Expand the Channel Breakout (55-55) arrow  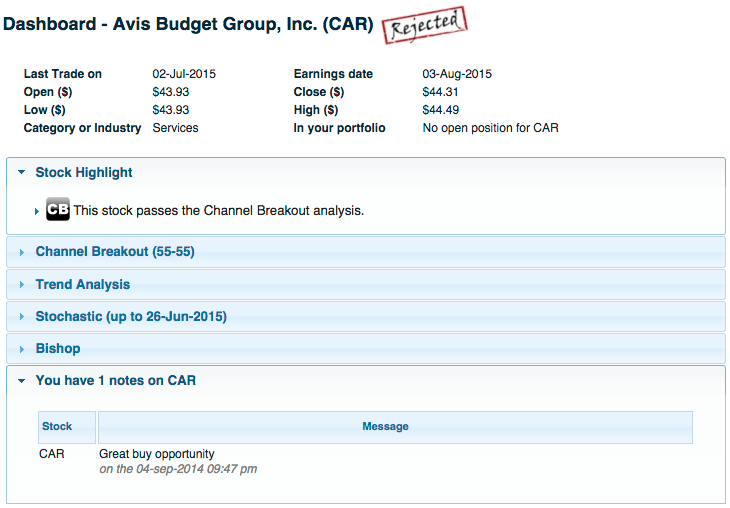(x=22, y=252)
